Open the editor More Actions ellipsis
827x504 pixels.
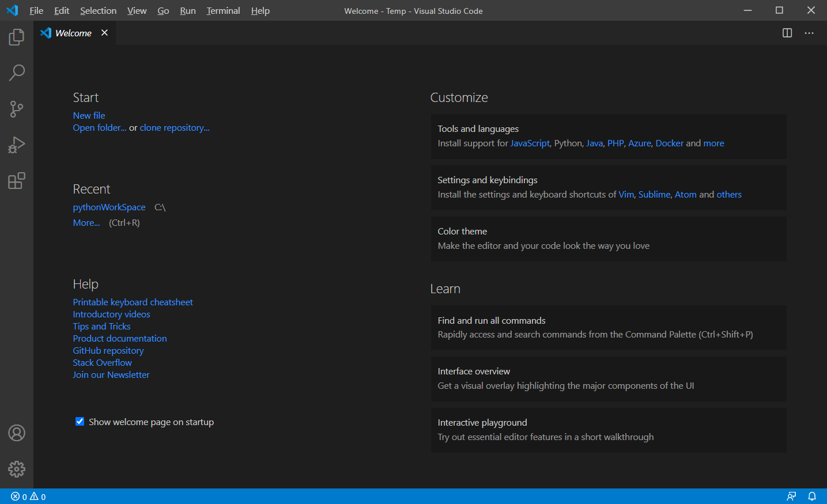(x=809, y=33)
